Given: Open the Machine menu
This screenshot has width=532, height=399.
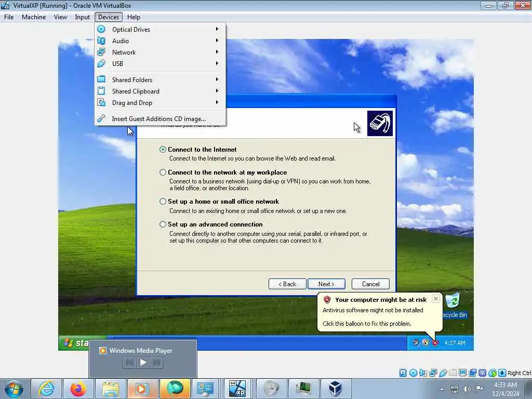Looking at the screenshot, I should click(x=34, y=17).
